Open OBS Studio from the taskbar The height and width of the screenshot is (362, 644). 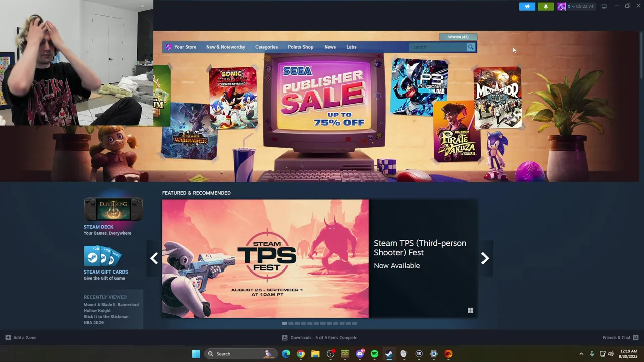[330, 354]
